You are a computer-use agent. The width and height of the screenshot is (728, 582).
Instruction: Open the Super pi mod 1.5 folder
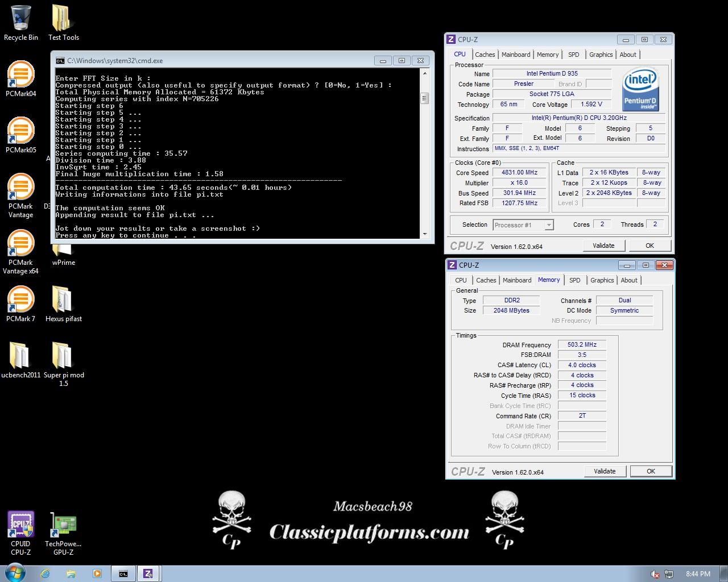tap(63, 364)
